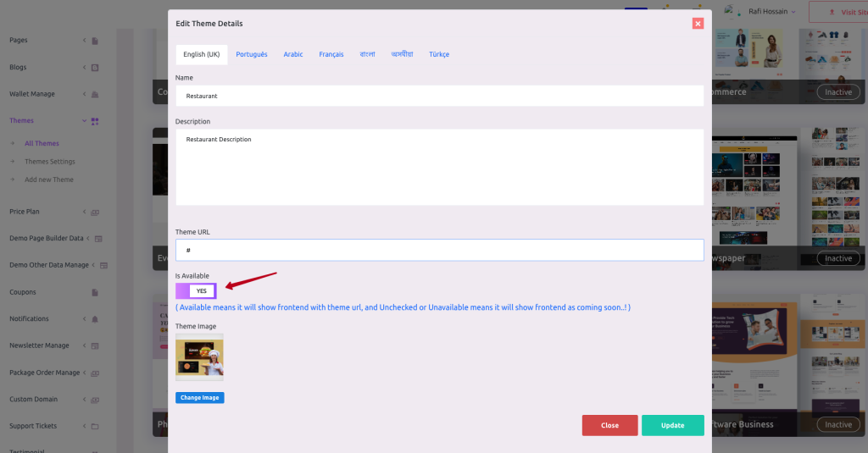
Task: Click the Price Plan icon
Action: coord(95,213)
